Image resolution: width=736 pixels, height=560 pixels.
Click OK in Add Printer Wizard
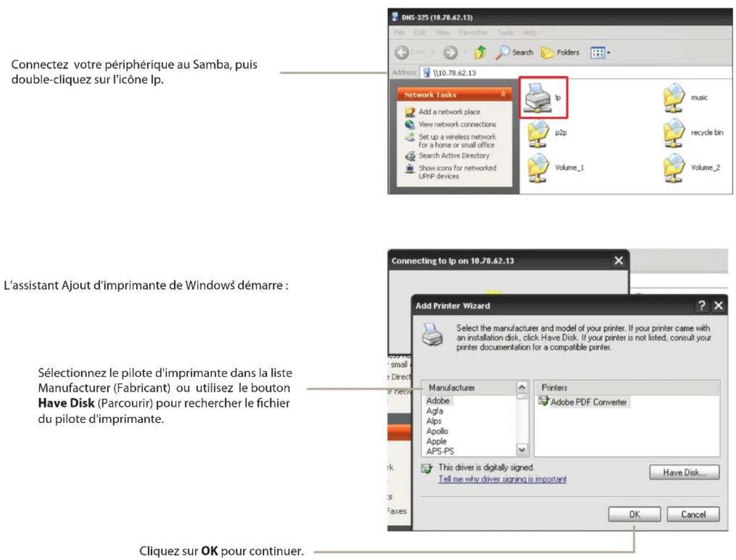click(635, 514)
